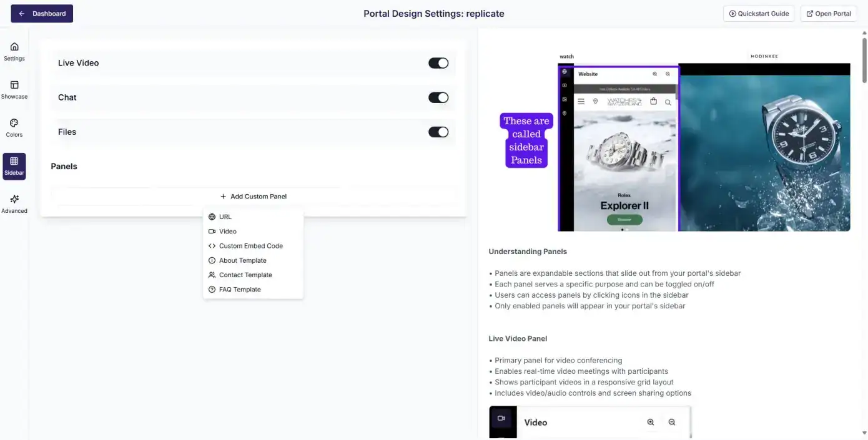Screen dimensions: 868x440
Task: Click the camera icon in Video preview
Action: click(x=501, y=418)
